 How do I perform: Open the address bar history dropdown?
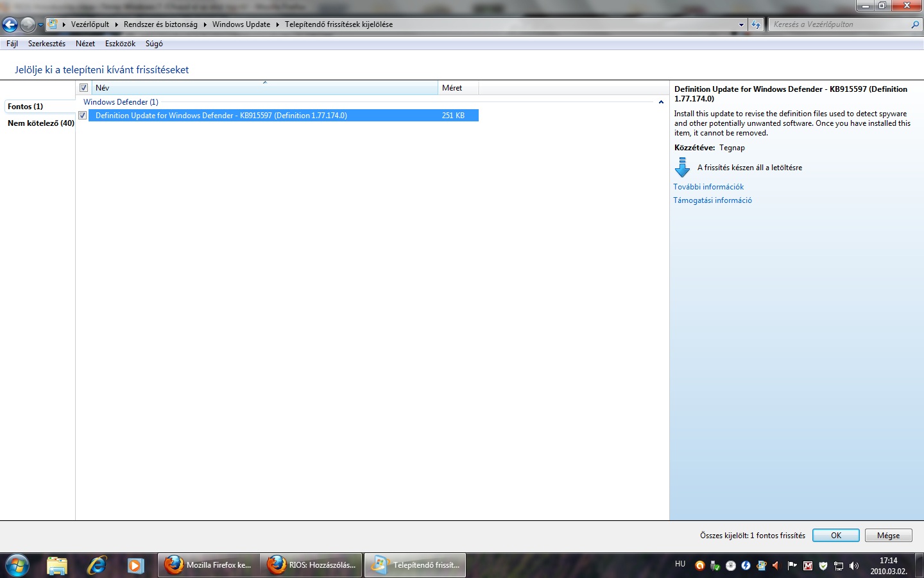pos(741,25)
